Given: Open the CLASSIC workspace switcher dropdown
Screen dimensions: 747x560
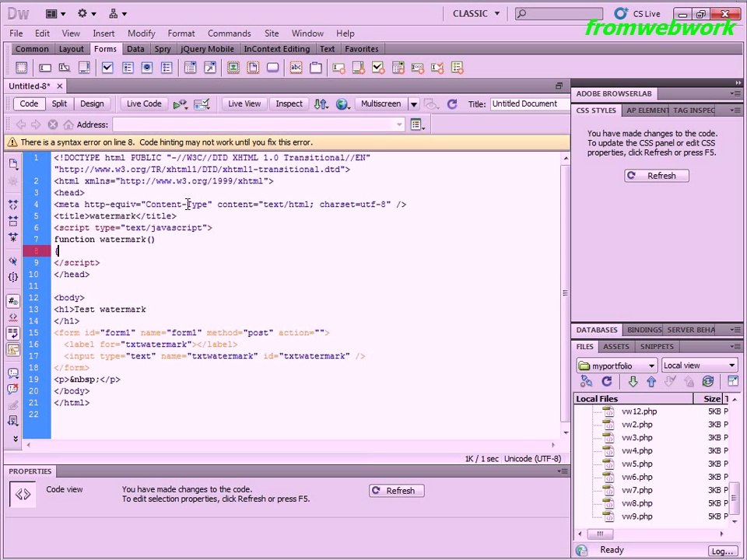Looking at the screenshot, I should [x=476, y=14].
